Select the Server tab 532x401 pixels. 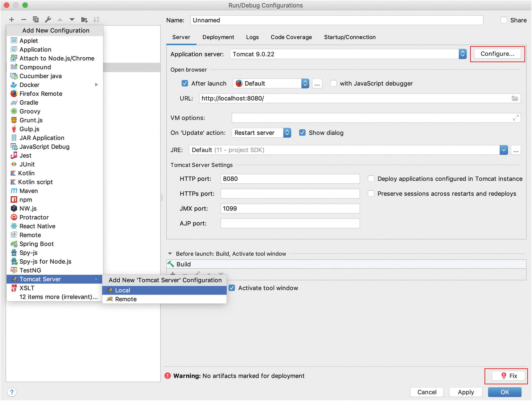tap(181, 37)
